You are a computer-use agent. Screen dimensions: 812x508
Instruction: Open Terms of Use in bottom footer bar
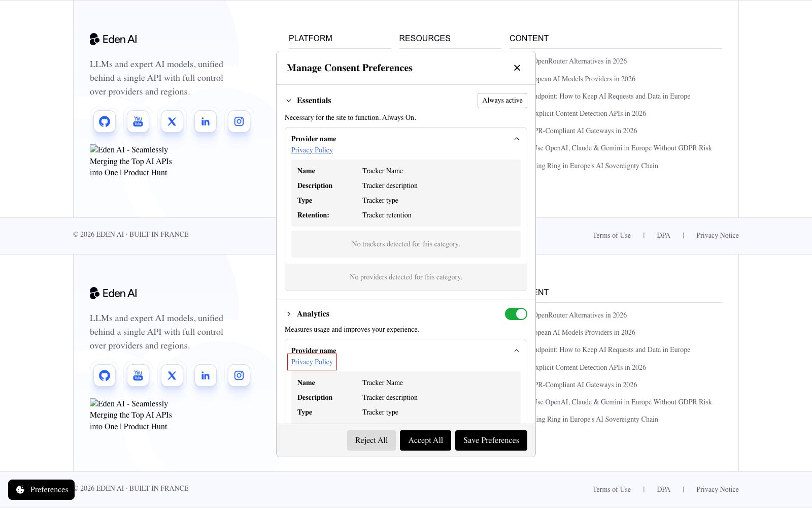tap(612, 489)
